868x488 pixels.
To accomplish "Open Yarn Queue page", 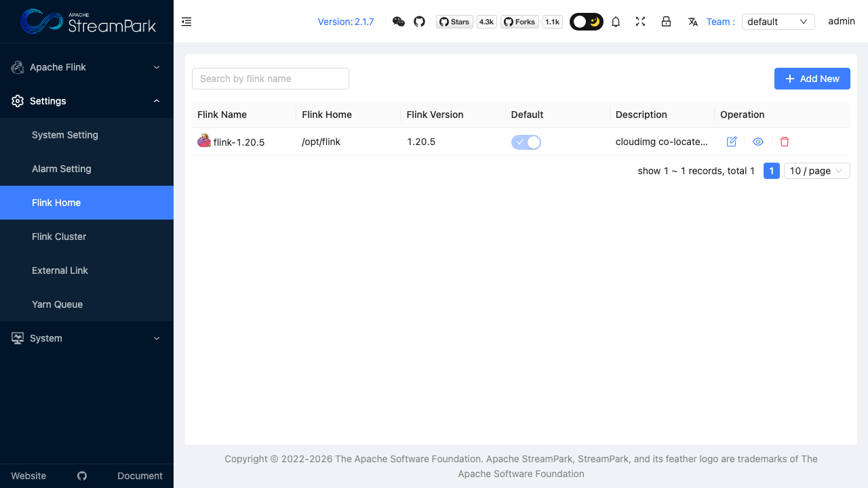I will [x=87, y=304].
